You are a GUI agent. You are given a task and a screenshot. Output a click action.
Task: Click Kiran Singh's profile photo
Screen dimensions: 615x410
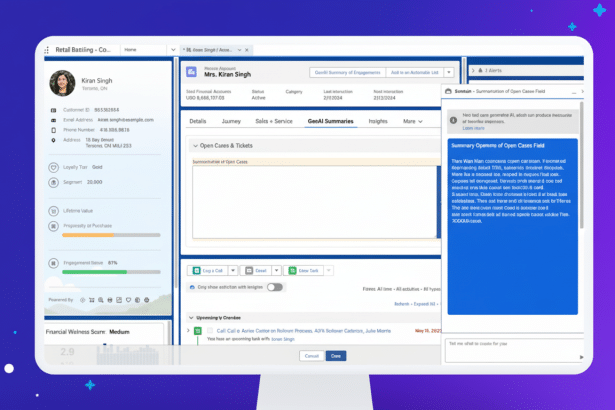(62, 83)
